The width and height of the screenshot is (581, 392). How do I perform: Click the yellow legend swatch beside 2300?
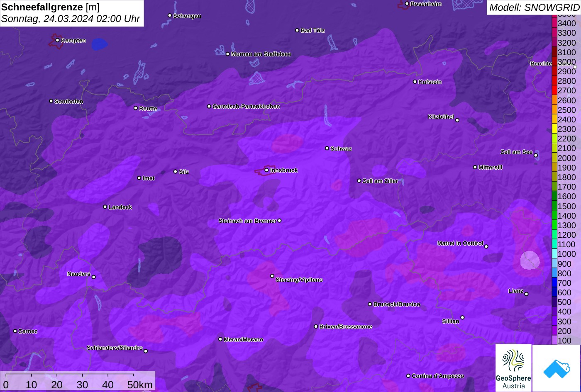pos(554,129)
